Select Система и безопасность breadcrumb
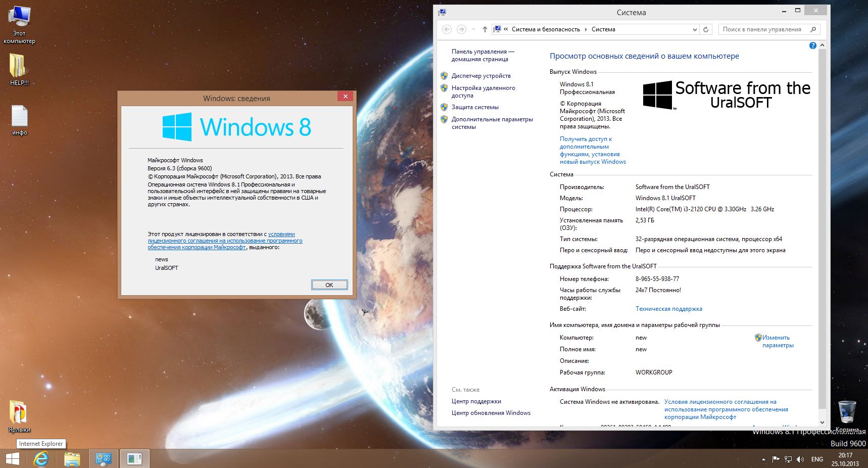The height and width of the screenshot is (468, 868). [x=546, y=29]
